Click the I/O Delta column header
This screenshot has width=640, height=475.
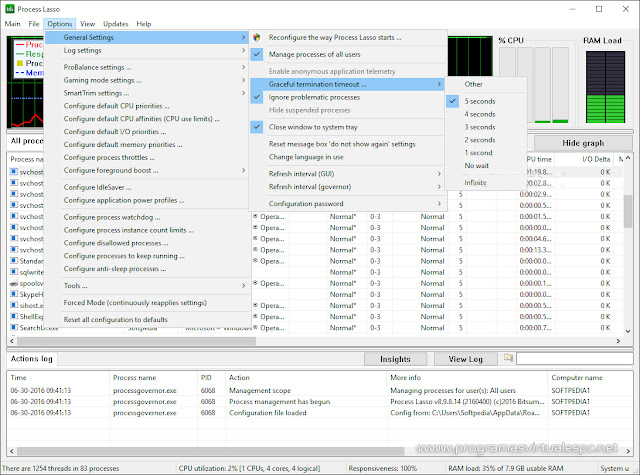[586, 159]
